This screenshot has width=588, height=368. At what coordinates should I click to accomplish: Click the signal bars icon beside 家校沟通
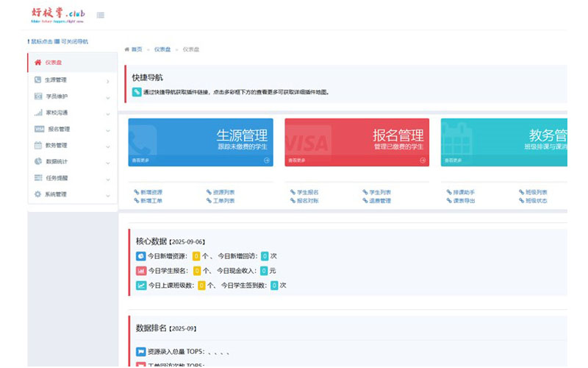[38, 113]
